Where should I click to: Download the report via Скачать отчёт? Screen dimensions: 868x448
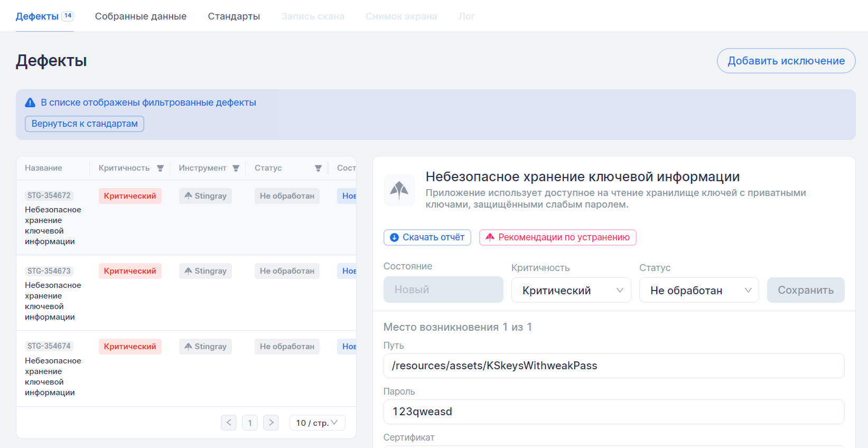tap(427, 237)
